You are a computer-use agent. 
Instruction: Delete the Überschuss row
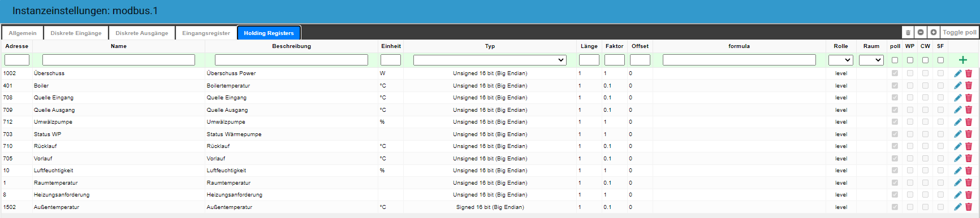[x=969, y=73]
